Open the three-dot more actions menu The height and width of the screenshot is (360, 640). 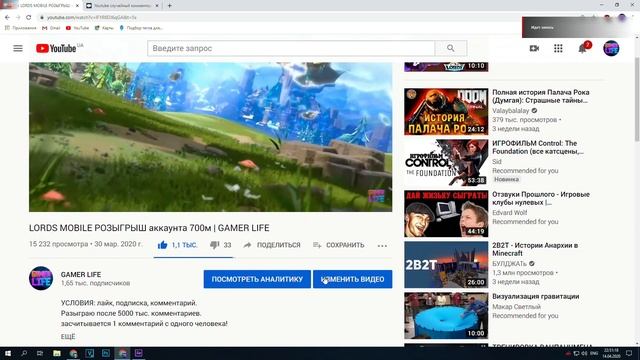pyautogui.click(x=382, y=245)
